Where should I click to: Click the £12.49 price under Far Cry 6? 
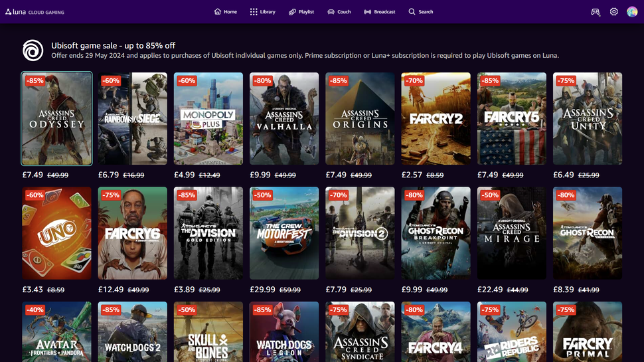click(111, 290)
